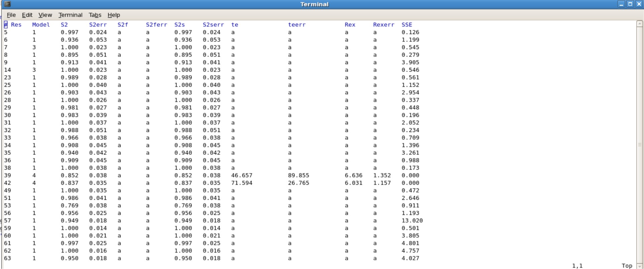Close the Terminal window
This screenshot has width=644, height=269.
[x=639, y=4]
